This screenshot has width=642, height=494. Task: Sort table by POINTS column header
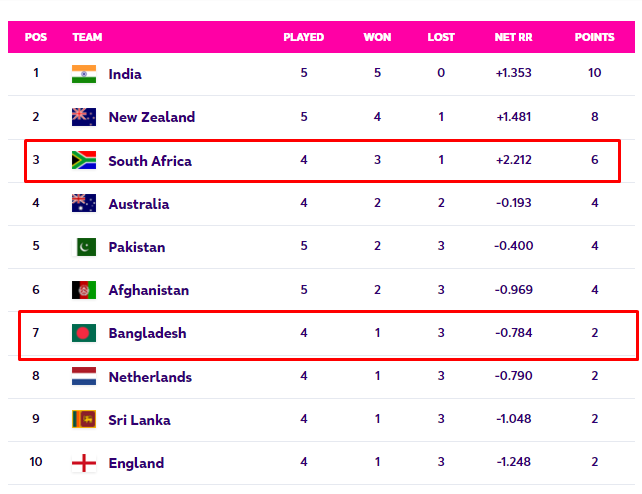click(594, 37)
